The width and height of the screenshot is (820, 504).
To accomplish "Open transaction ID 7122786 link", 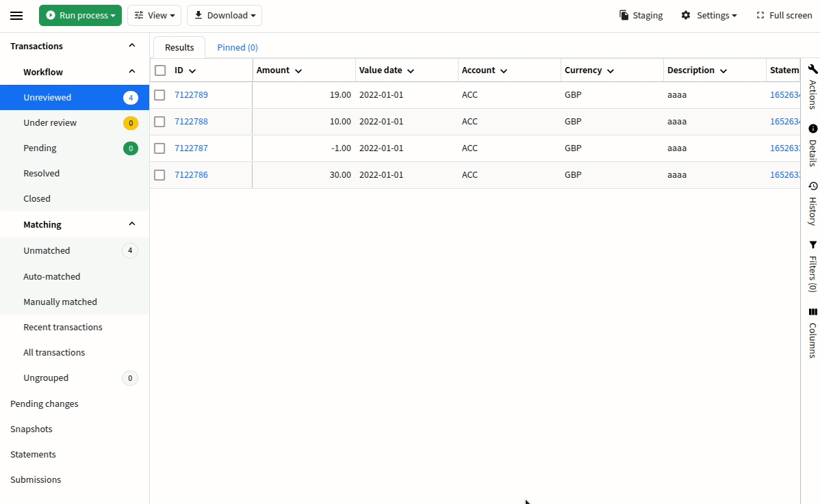I will (x=191, y=174).
